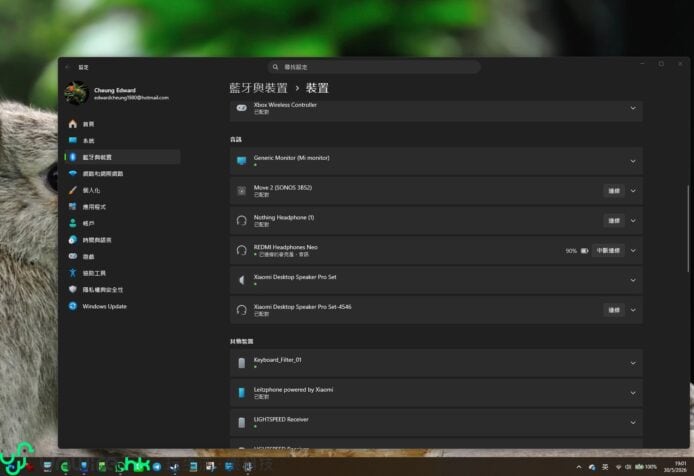
Task: Click the search magnifier icon
Action: point(275,67)
